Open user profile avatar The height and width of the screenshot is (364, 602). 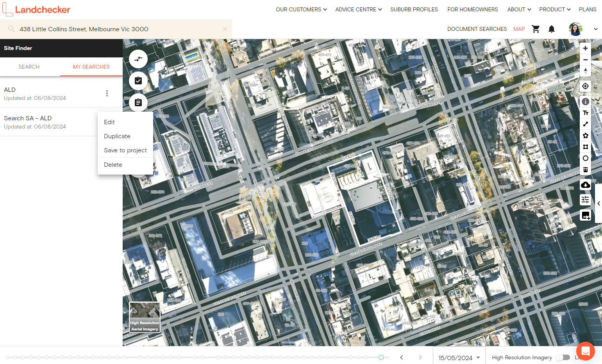pyautogui.click(x=575, y=29)
